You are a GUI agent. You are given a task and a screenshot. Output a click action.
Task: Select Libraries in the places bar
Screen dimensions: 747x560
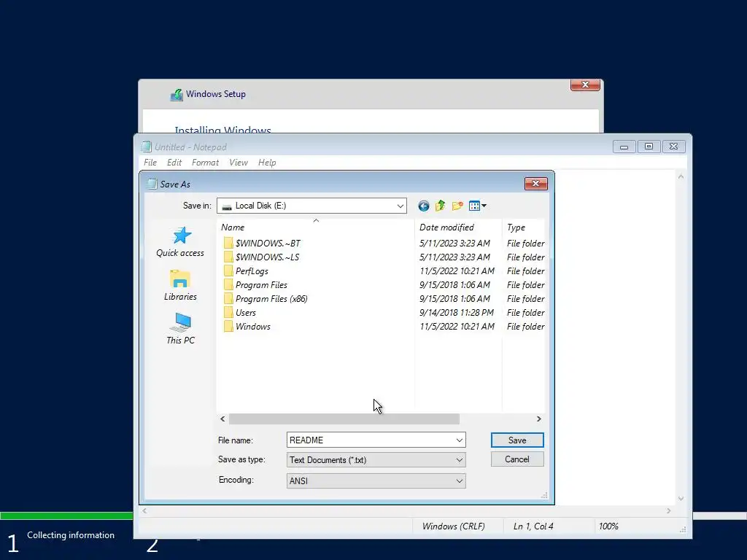click(x=180, y=286)
